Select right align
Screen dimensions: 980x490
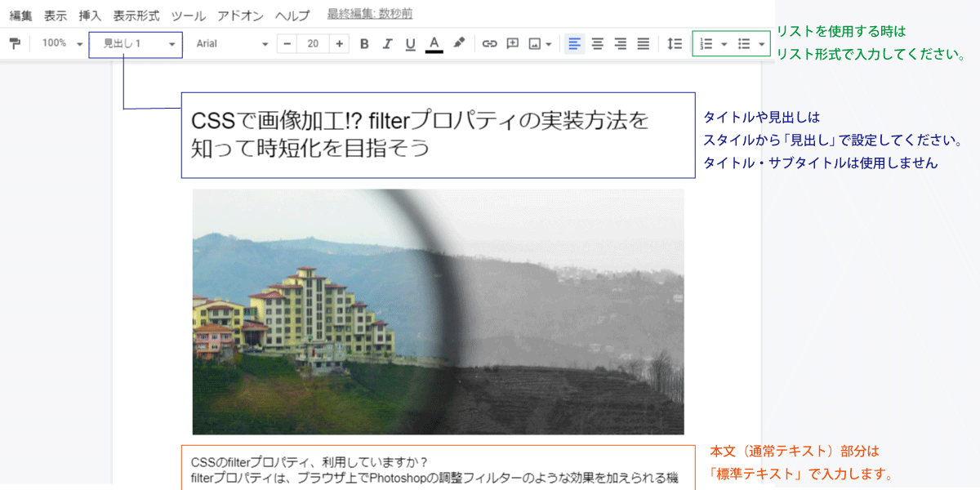[x=621, y=44]
